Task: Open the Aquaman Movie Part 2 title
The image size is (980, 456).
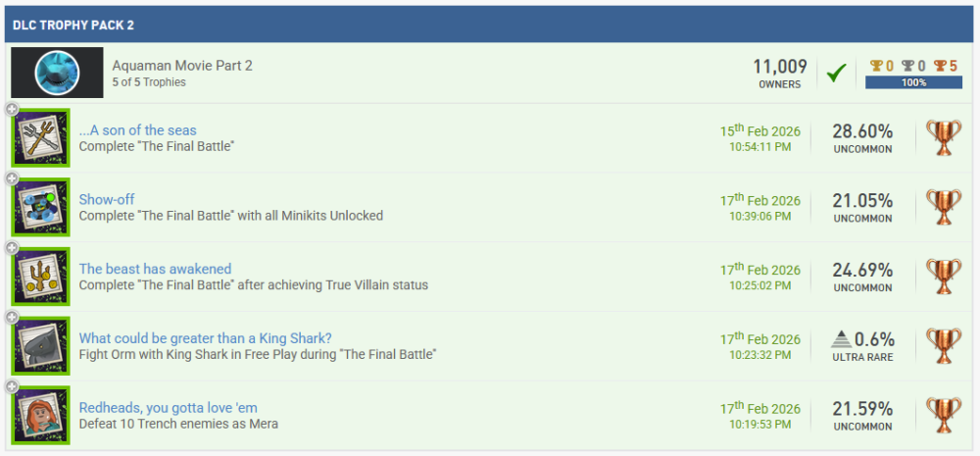Action: coord(182,66)
